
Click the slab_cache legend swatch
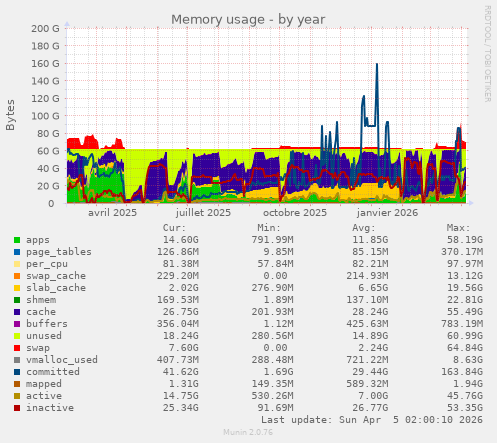coord(17,288)
